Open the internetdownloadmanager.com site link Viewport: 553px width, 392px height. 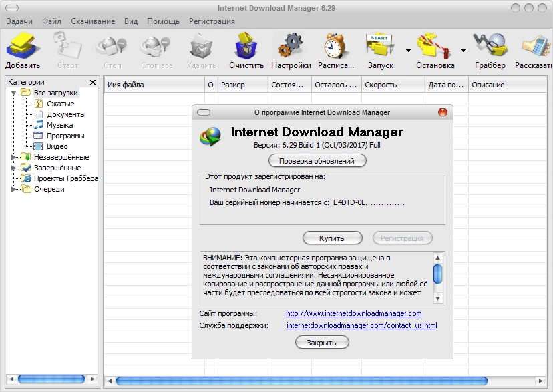(x=354, y=313)
